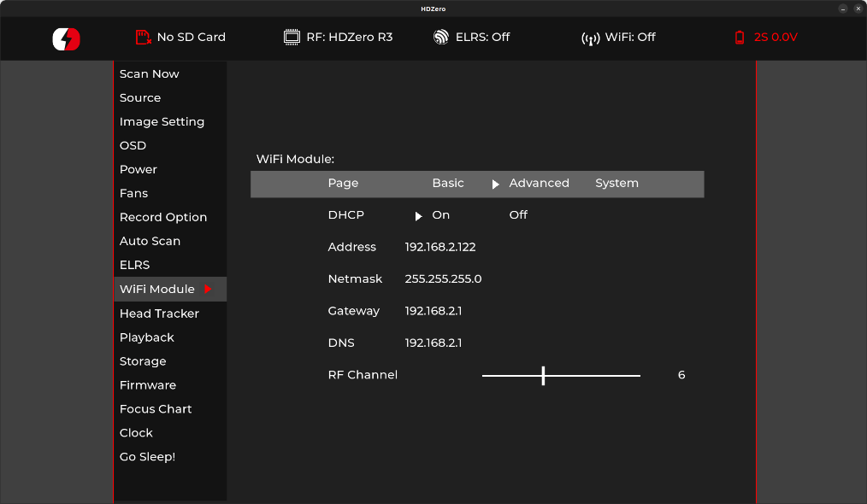Click the ELRS status icon

click(441, 38)
